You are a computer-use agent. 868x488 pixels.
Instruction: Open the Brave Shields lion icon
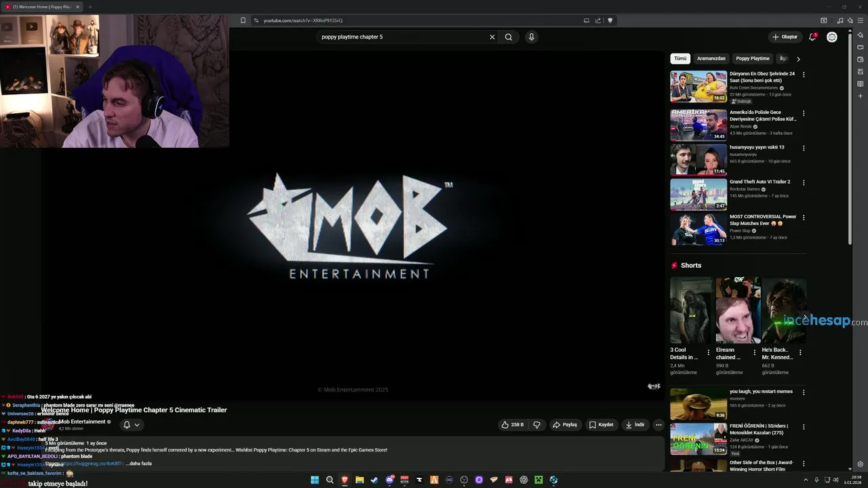coord(610,20)
